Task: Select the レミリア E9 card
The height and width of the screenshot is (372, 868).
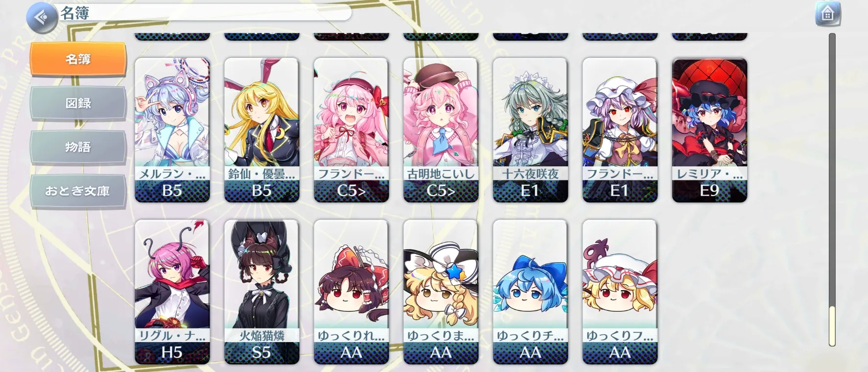Action: click(709, 130)
